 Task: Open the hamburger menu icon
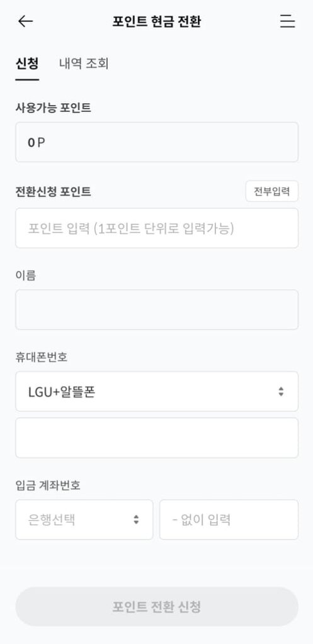(288, 21)
